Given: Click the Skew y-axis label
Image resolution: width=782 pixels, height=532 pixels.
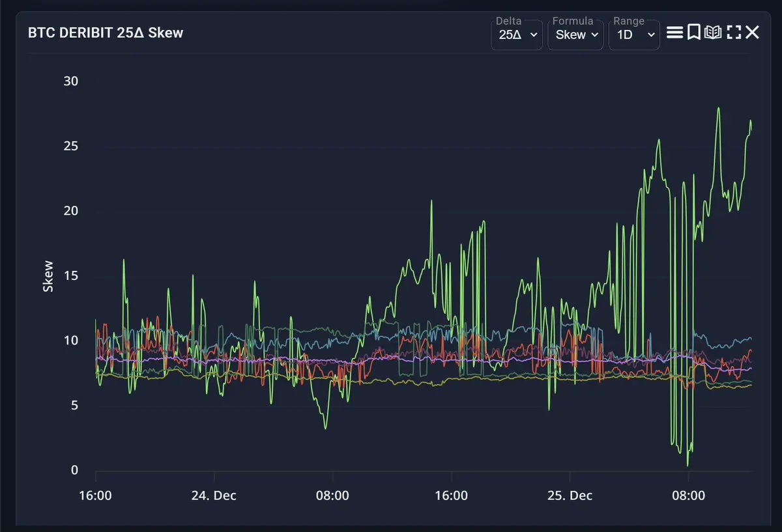Looking at the screenshot, I should coord(48,276).
